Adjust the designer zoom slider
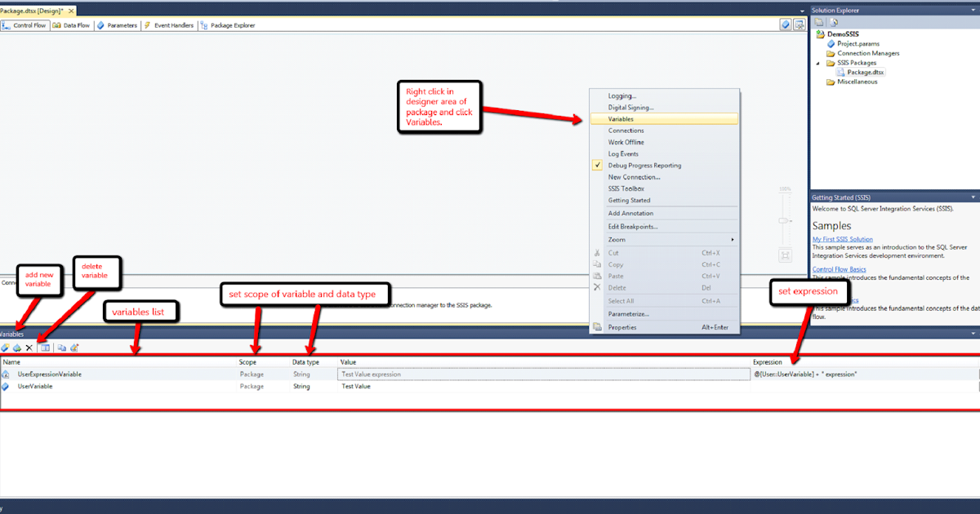 pos(782,220)
